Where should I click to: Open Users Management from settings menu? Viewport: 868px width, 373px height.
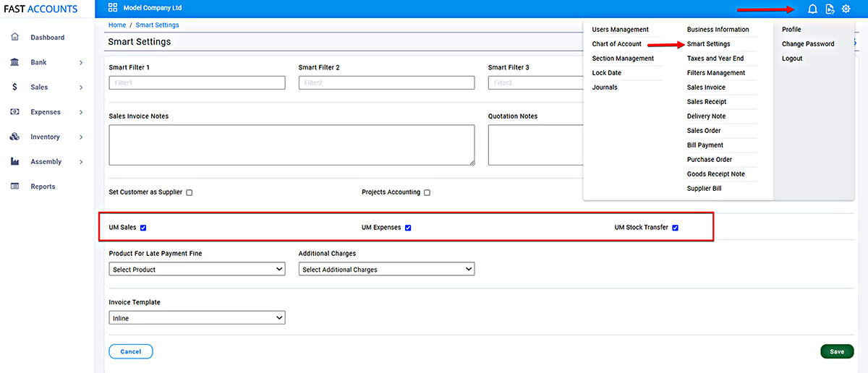tap(621, 30)
